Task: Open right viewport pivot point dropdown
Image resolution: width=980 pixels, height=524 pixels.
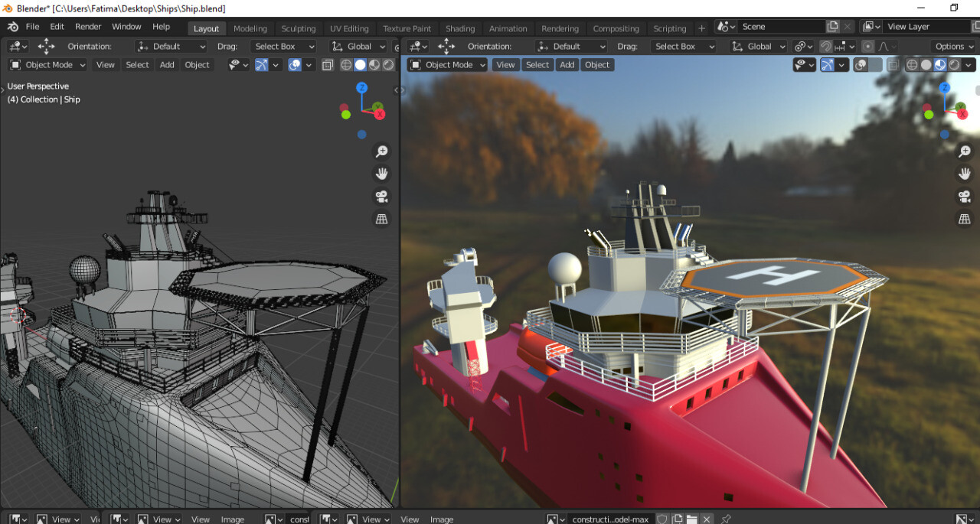Action: (802, 47)
